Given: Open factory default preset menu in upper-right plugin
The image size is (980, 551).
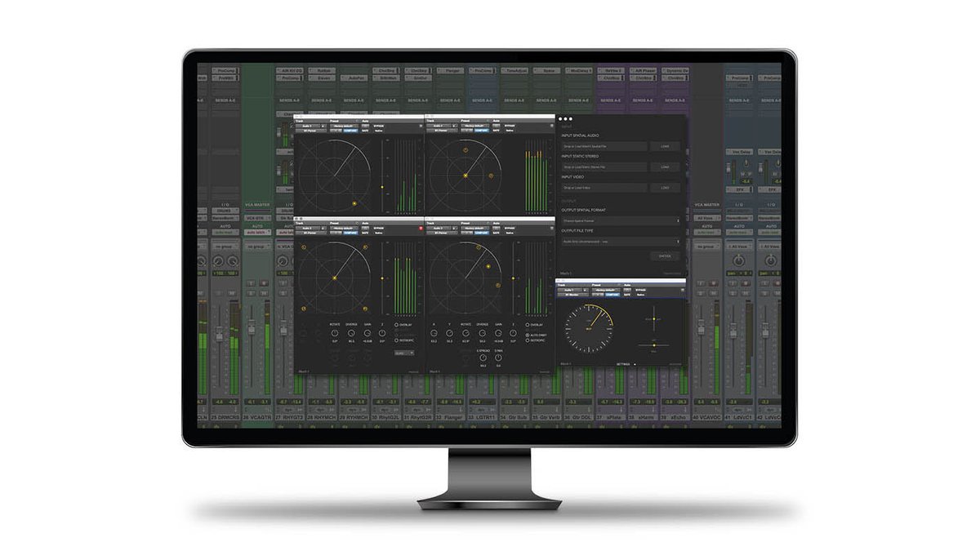Looking at the screenshot, I should click(475, 126).
